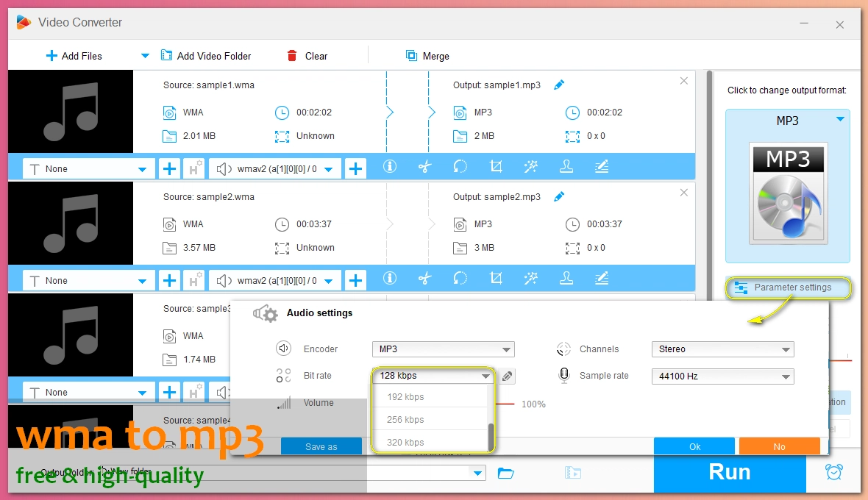868x500 pixels.
Task: Start conversion with Run button
Action: pos(730,474)
